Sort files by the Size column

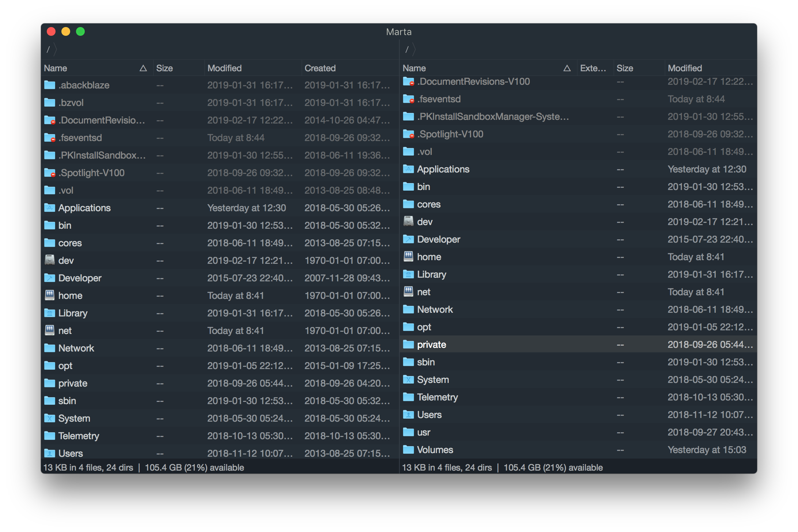[164, 68]
